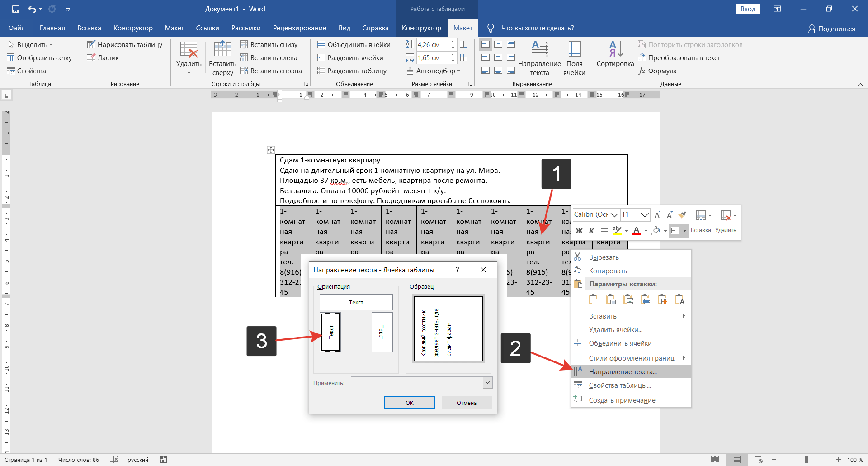868x466 pixels.
Task: Increase row height spinner up arrow
Action: coord(453,42)
